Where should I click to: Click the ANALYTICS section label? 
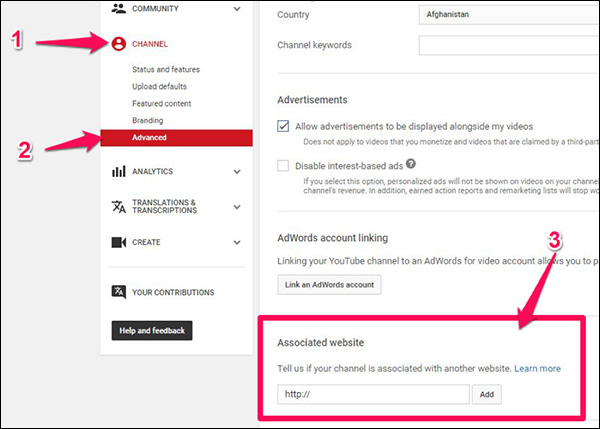pos(152,171)
